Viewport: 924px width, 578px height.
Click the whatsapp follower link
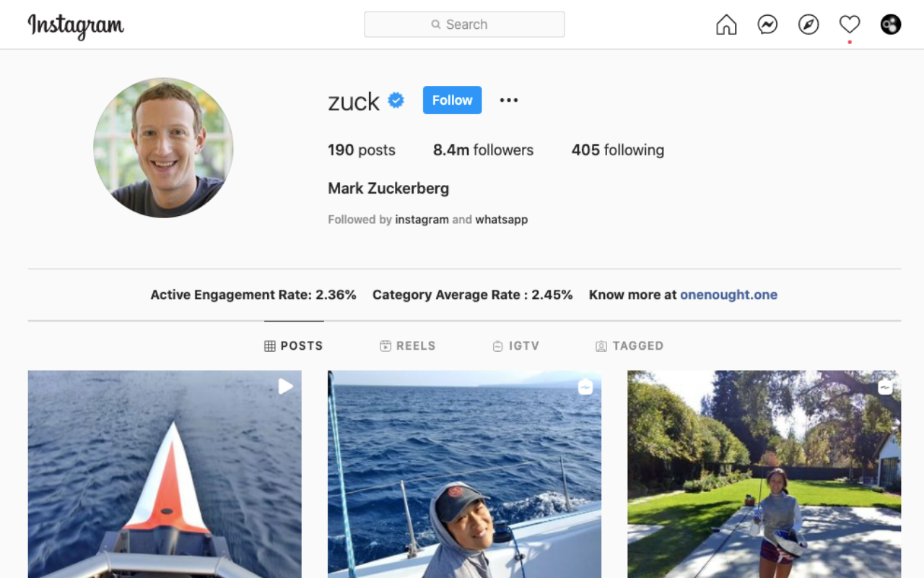(501, 220)
